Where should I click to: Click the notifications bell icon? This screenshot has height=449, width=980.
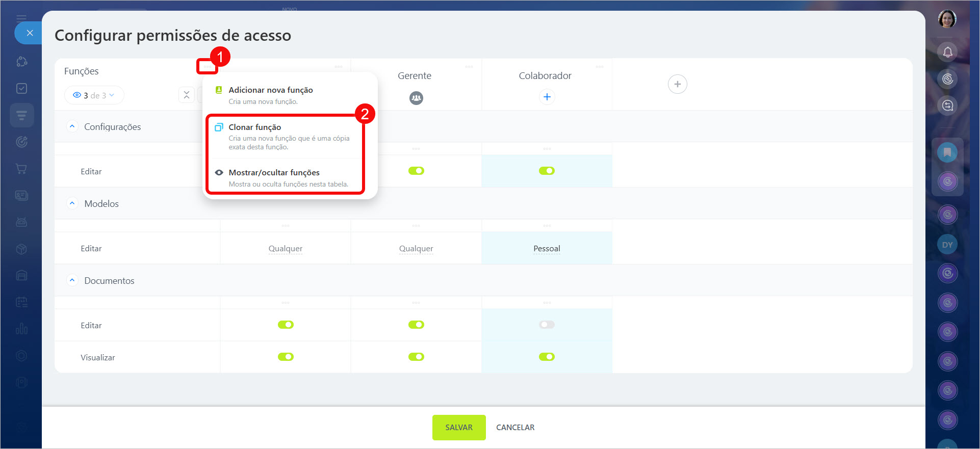coord(947,52)
